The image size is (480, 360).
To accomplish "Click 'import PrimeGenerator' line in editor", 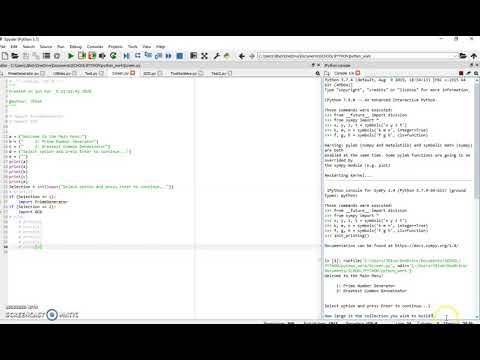I will point(43,202).
